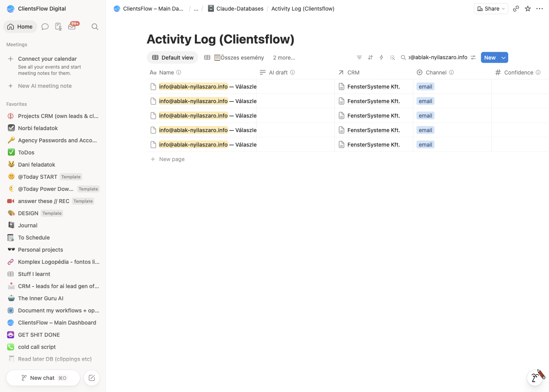Click the blue New button
The height and width of the screenshot is (392, 549).
point(490,58)
